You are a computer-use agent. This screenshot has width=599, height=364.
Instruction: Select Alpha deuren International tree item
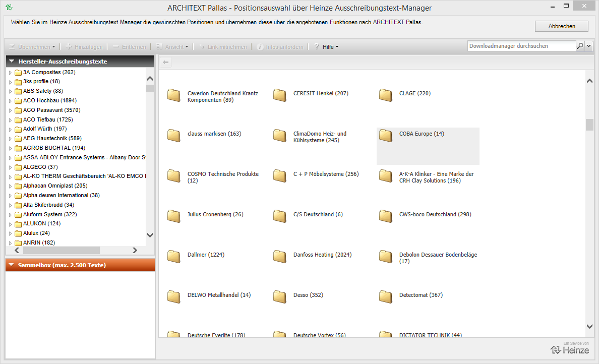click(x=61, y=195)
